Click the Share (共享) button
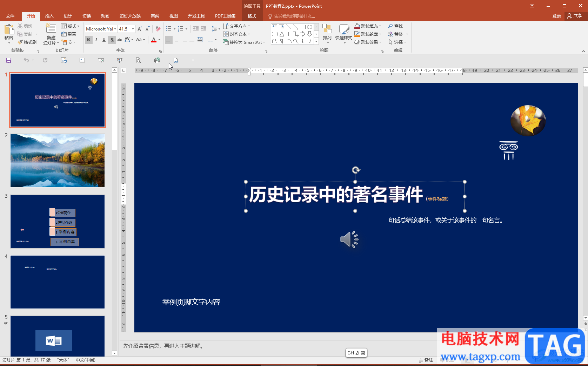This screenshot has height=366, width=588. [x=575, y=16]
